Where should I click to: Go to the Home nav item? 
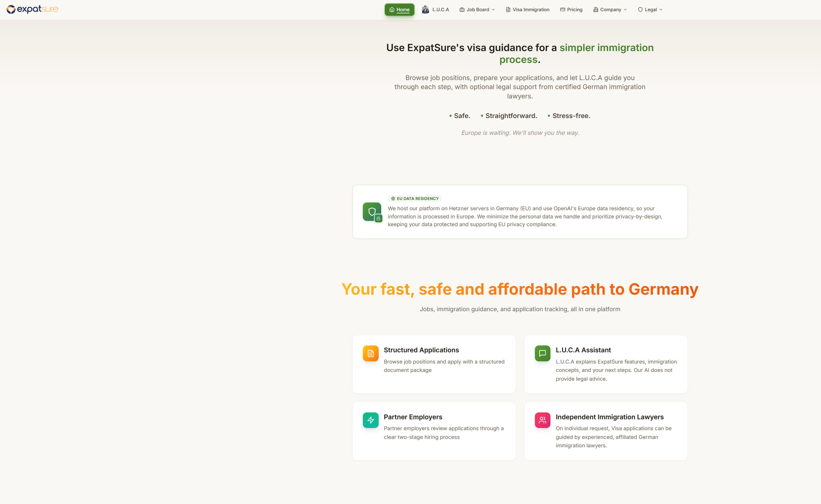point(399,10)
